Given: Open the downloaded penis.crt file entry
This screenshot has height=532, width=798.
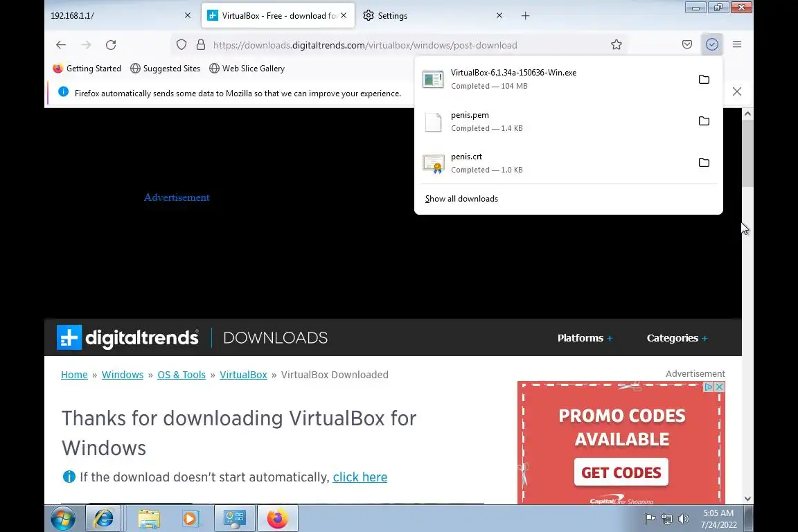Looking at the screenshot, I should pyautogui.click(x=555, y=163).
